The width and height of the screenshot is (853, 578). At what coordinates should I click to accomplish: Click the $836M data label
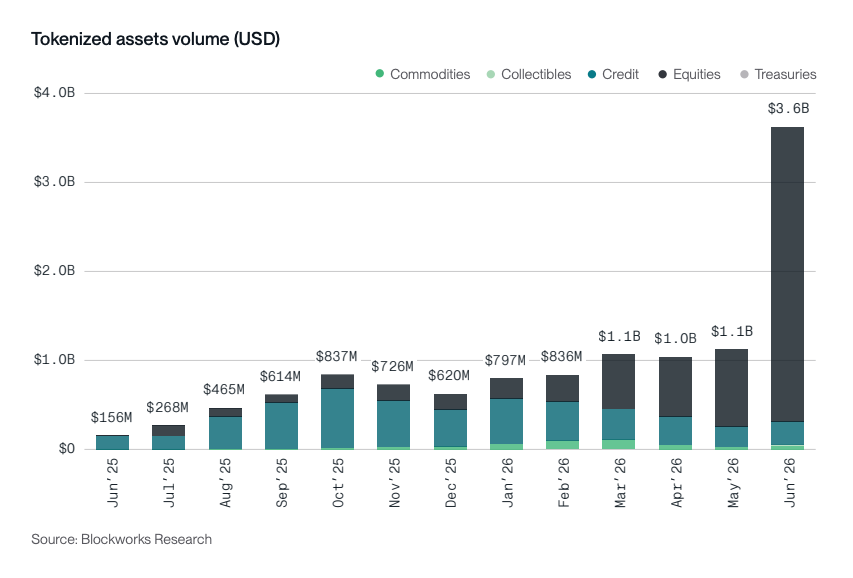tap(561, 356)
